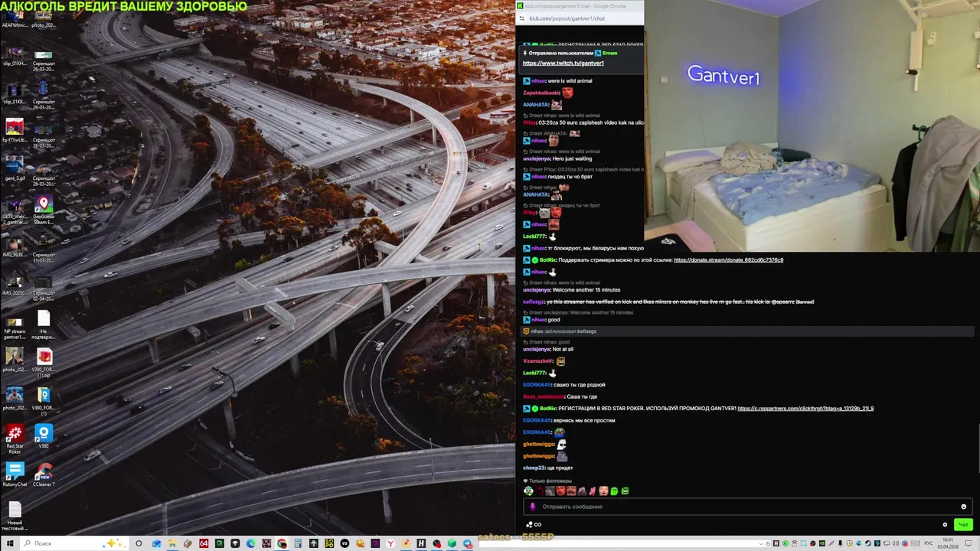Open File Explorer from the taskbar
Screen dimensions: 980x551
point(172,543)
